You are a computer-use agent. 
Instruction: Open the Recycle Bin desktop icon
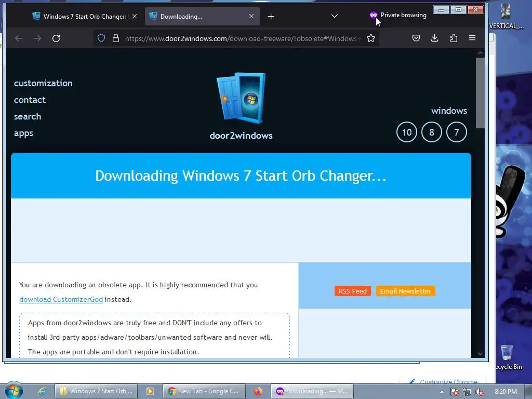pos(508,357)
